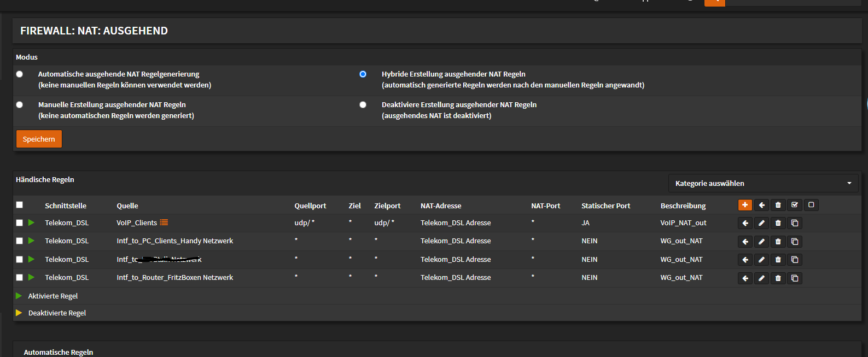Select hybrid outbound NAT rule creation

[363, 74]
